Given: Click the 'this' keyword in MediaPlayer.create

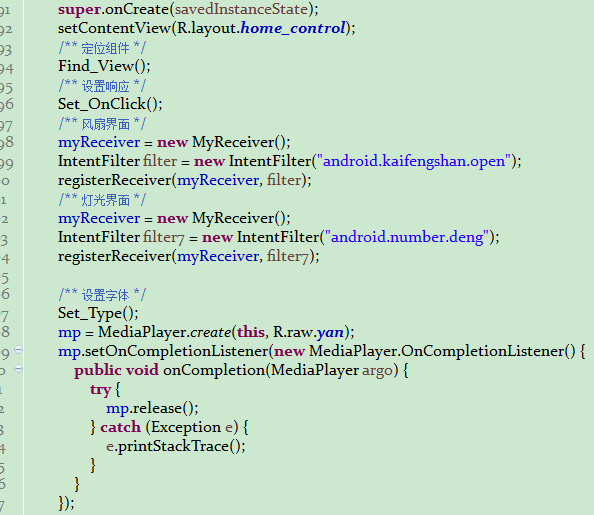Looking at the screenshot, I should (251, 332).
